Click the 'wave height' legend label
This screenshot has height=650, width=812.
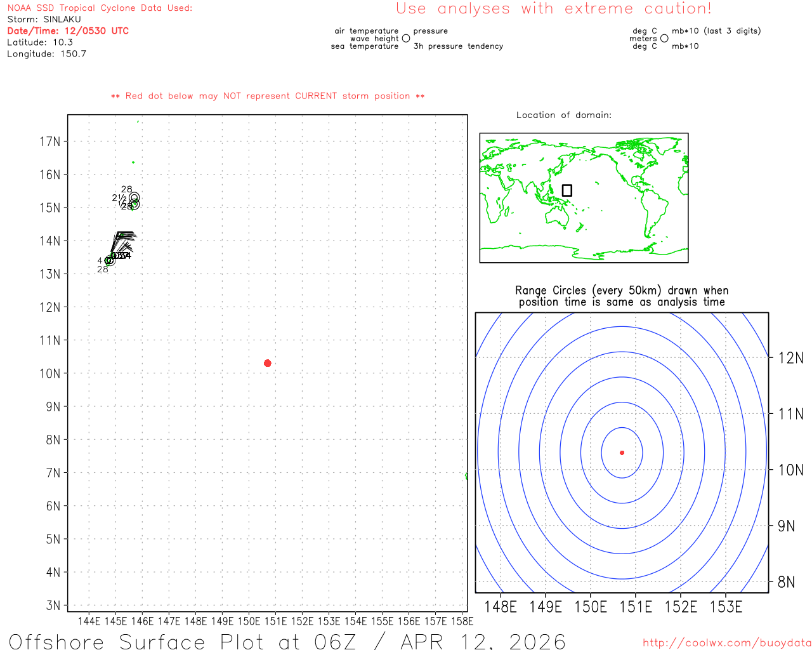[374, 38]
